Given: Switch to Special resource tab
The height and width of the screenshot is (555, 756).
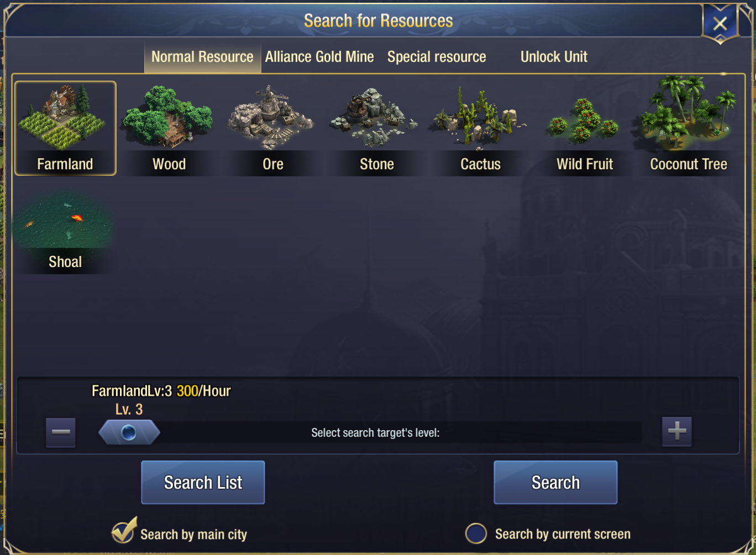Looking at the screenshot, I should point(437,56).
